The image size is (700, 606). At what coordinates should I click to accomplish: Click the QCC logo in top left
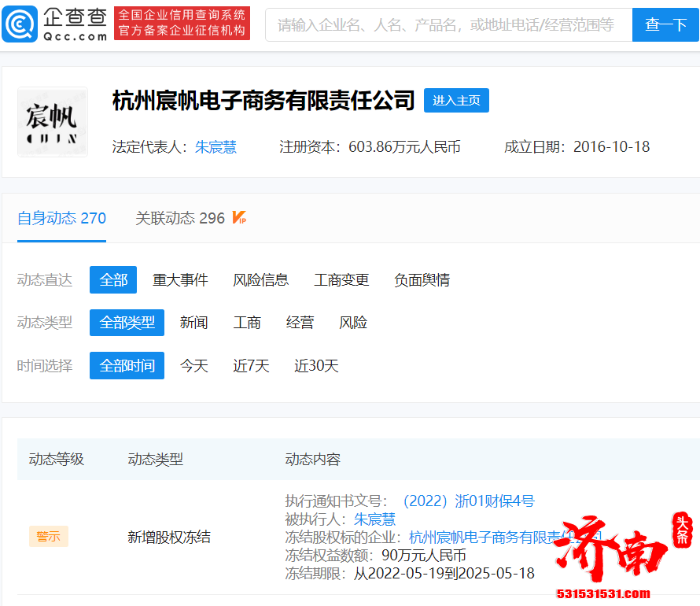coord(51,24)
